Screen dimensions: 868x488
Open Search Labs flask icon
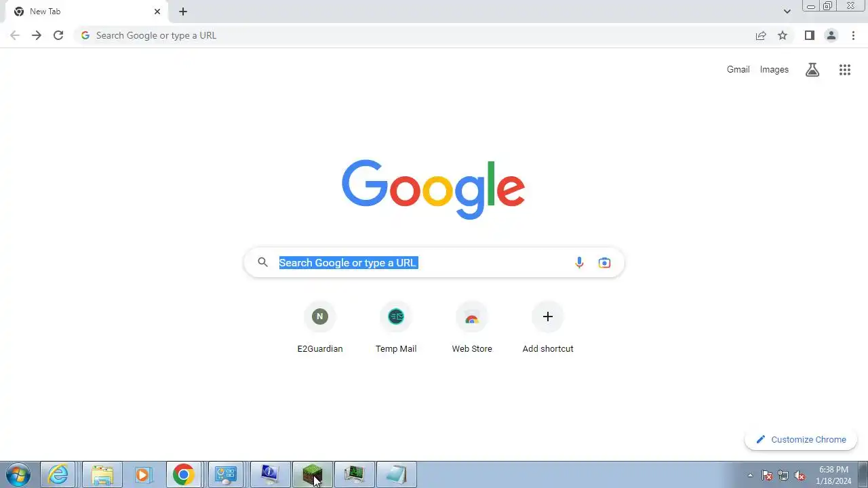[x=812, y=69]
